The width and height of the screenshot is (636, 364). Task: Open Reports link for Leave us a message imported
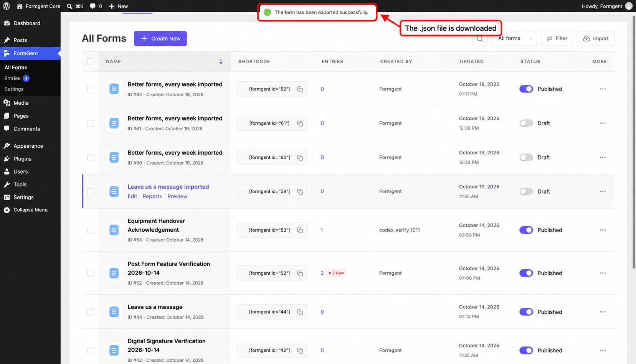(x=152, y=196)
